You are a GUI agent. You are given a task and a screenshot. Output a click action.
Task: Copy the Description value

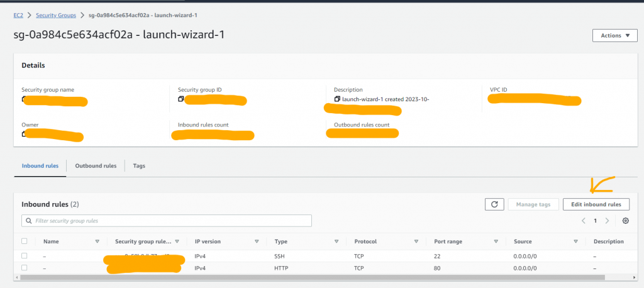pyautogui.click(x=337, y=99)
